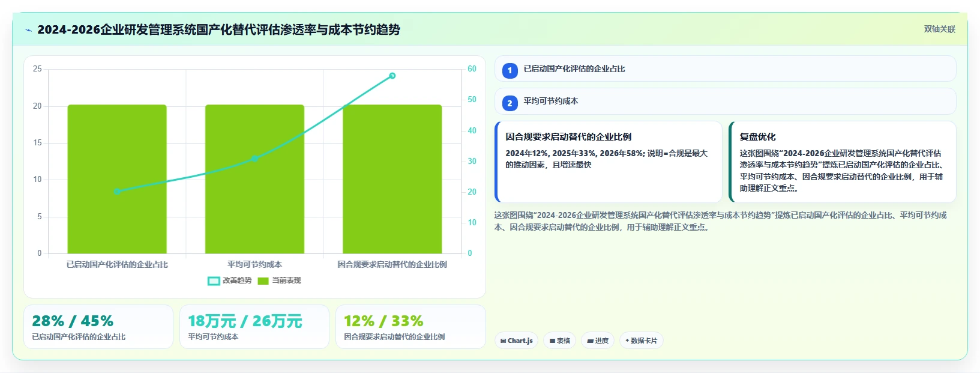Image resolution: width=980 pixels, height=373 pixels.
Task: Toggle the 改善趋势 legend swatch
Action: (214, 281)
